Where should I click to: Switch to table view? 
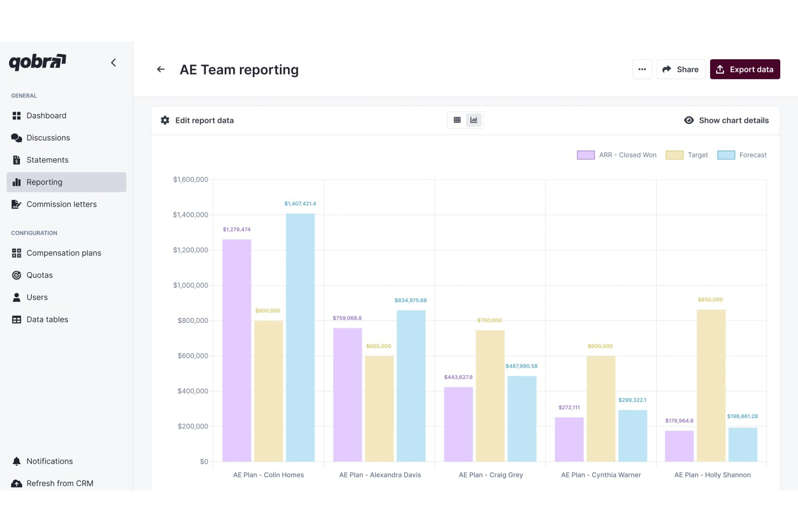click(457, 120)
